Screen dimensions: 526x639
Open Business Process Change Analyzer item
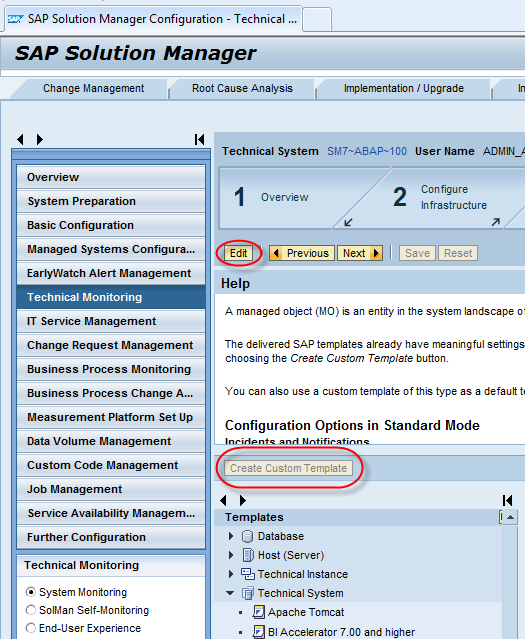pos(111,393)
